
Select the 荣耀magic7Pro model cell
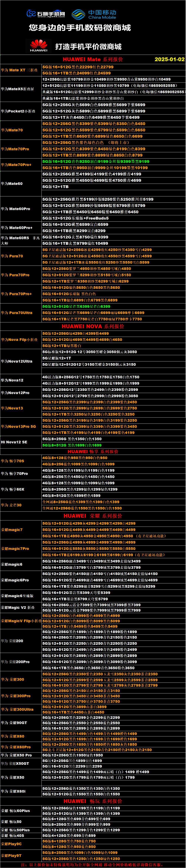pos(21,549)
